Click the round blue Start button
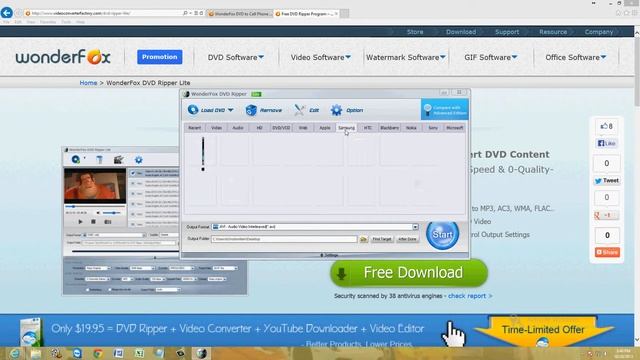This screenshot has height=360, width=640. click(442, 234)
